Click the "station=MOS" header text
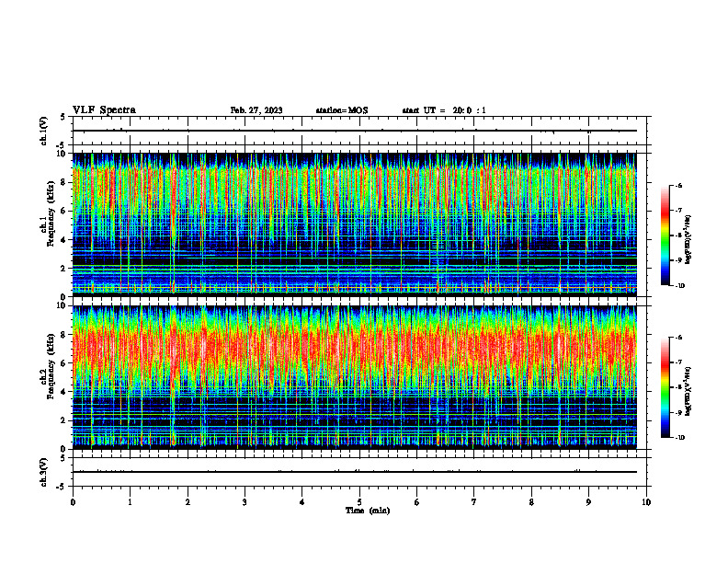728x563 pixels. point(342,110)
